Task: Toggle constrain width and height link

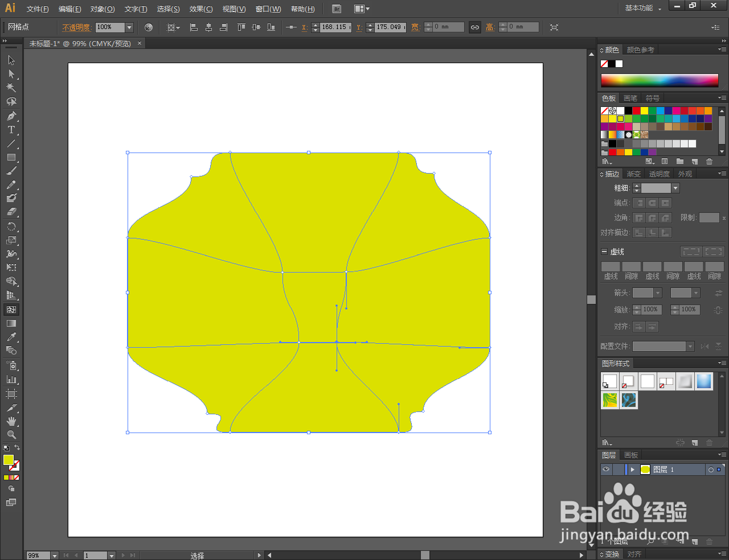Action: pos(475,27)
